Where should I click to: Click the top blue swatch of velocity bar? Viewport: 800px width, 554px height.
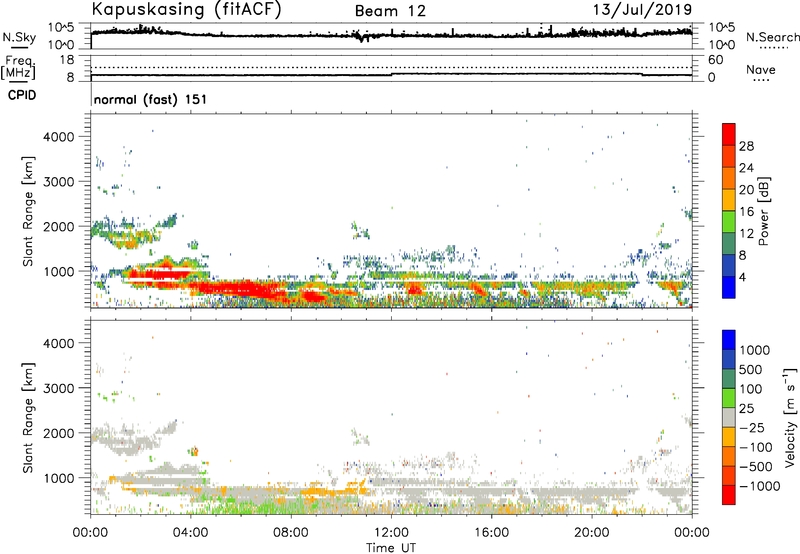click(x=729, y=340)
